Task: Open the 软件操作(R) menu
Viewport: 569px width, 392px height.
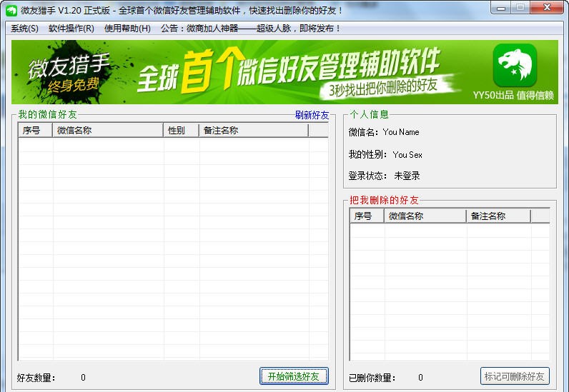Action: point(71,29)
